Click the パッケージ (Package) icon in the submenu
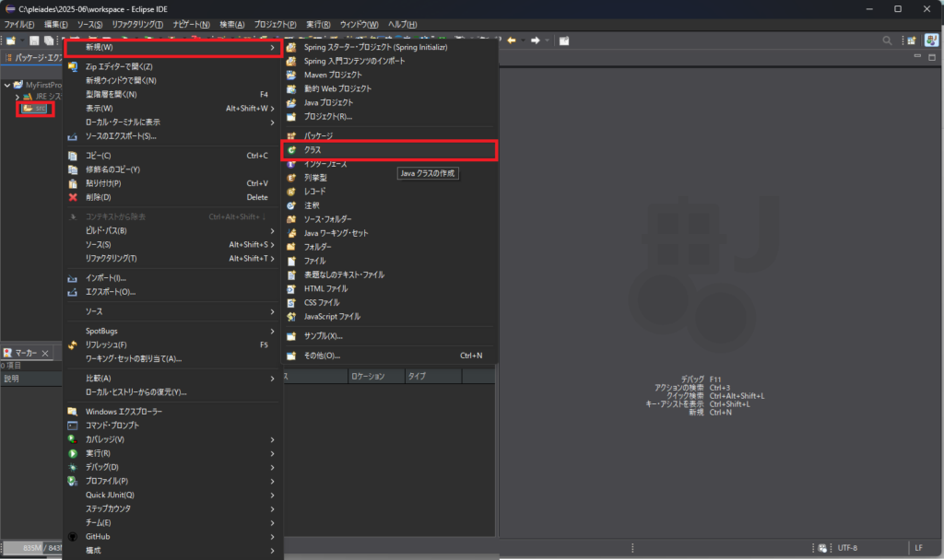This screenshot has height=560, width=944. click(291, 135)
